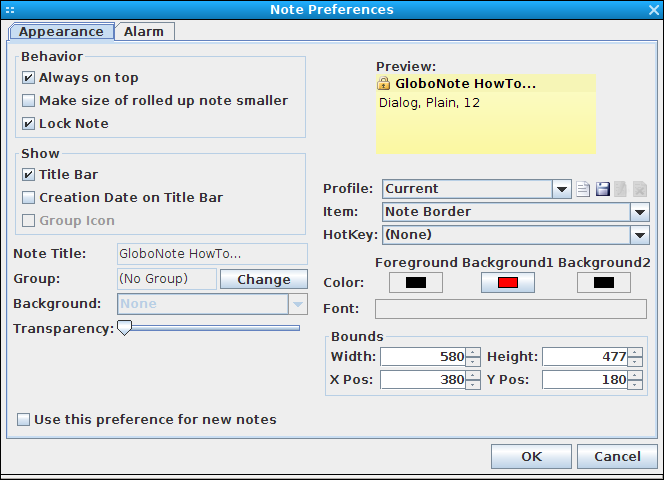Open the Foreground color swatch
The image size is (664, 480).
click(x=416, y=283)
